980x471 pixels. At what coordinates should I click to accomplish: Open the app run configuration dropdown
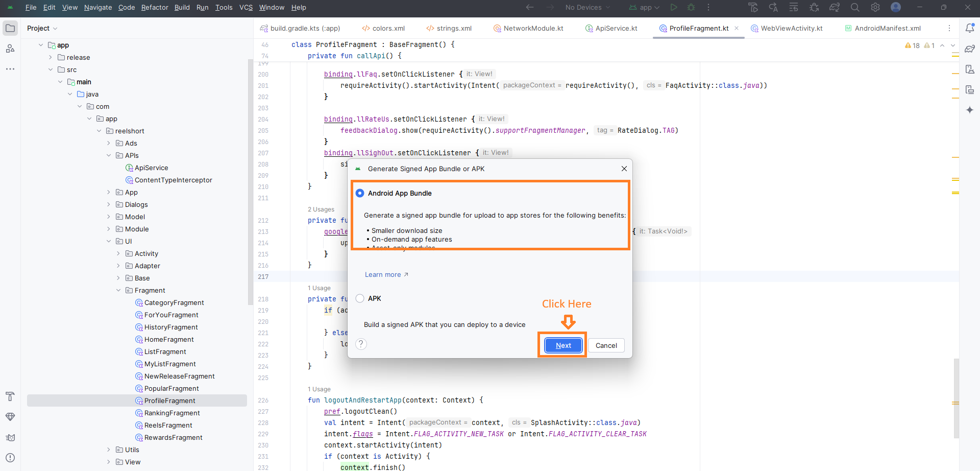pyautogui.click(x=645, y=7)
